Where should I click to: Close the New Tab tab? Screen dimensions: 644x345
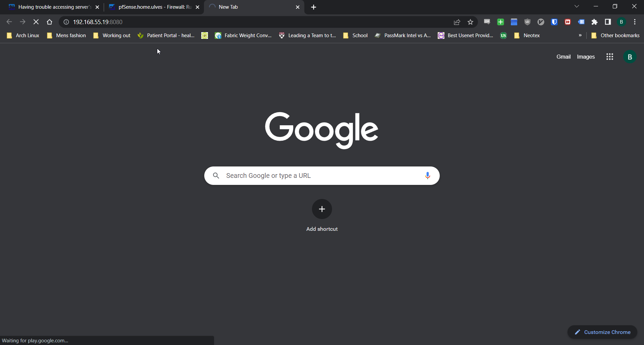point(298,7)
